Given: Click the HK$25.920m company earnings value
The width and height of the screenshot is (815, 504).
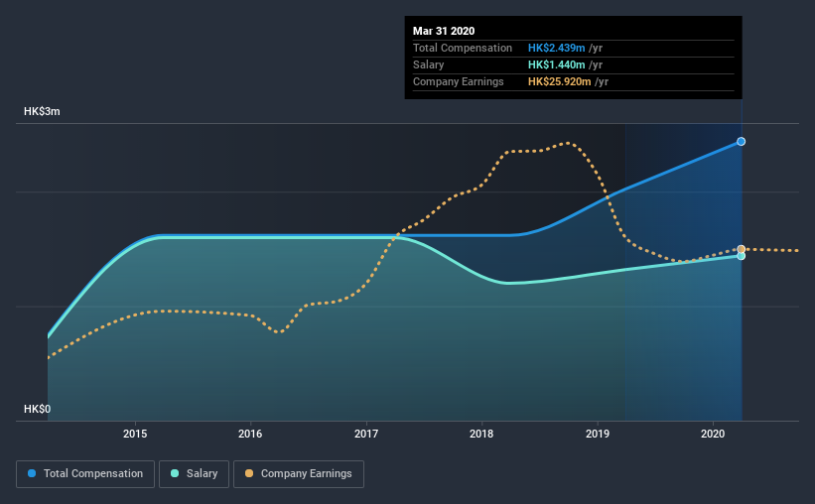Looking at the screenshot, I should (x=559, y=81).
